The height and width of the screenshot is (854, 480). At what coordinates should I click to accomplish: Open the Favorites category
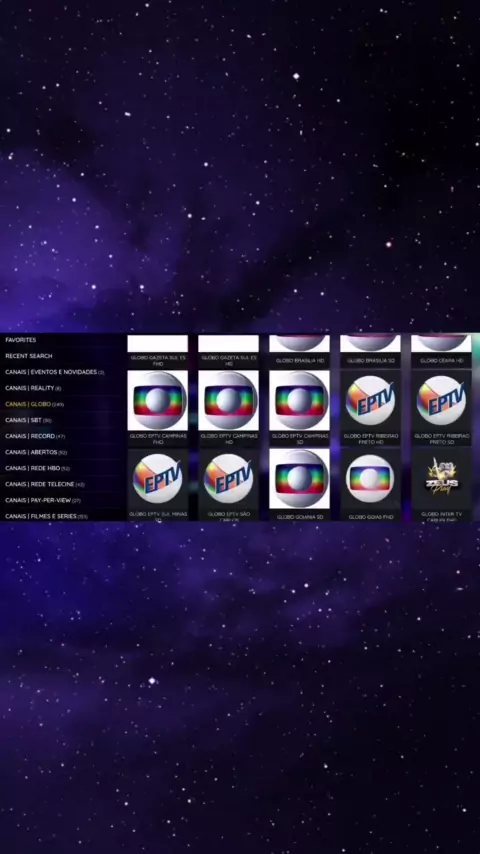click(21, 340)
